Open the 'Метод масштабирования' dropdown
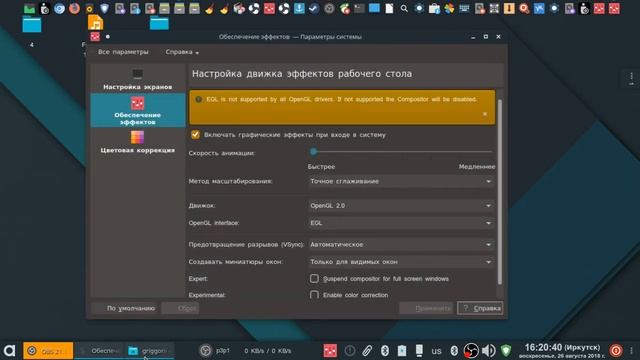This screenshot has width=640, height=360. pyautogui.click(x=401, y=181)
